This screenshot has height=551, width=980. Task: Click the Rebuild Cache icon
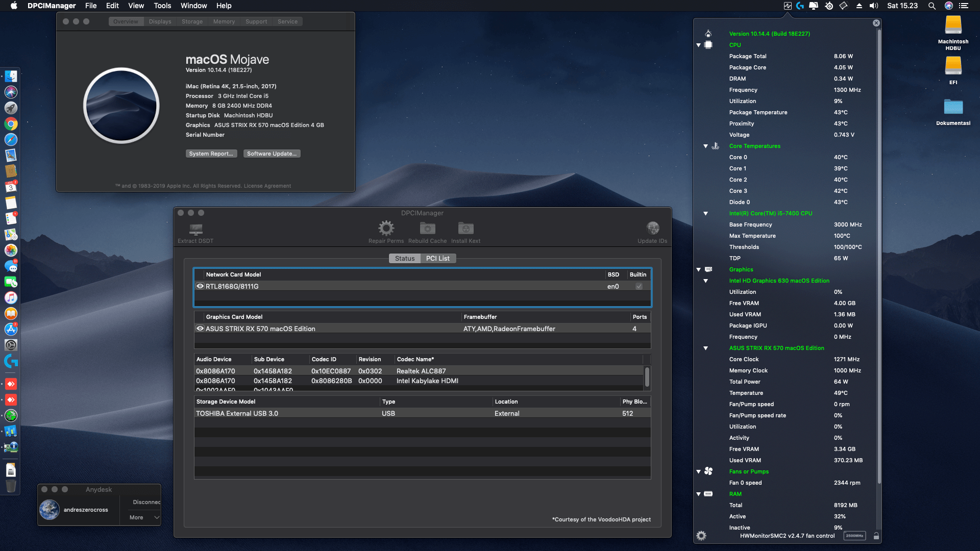pyautogui.click(x=428, y=228)
